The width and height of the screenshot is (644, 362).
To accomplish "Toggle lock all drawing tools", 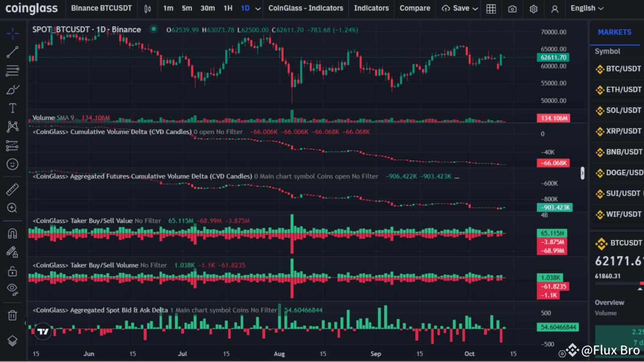I will coord(13,271).
